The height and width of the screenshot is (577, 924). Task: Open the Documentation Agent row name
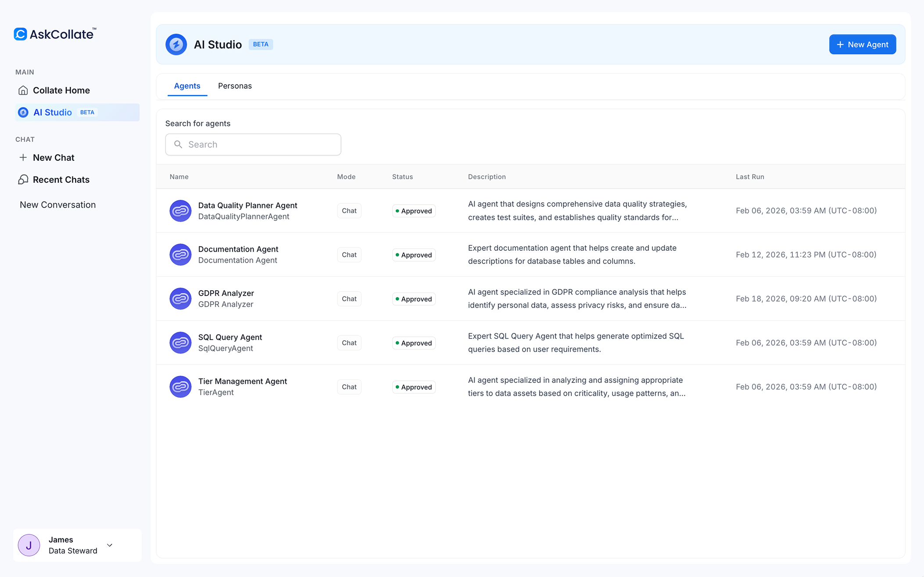pyautogui.click(x=238, y=249)
